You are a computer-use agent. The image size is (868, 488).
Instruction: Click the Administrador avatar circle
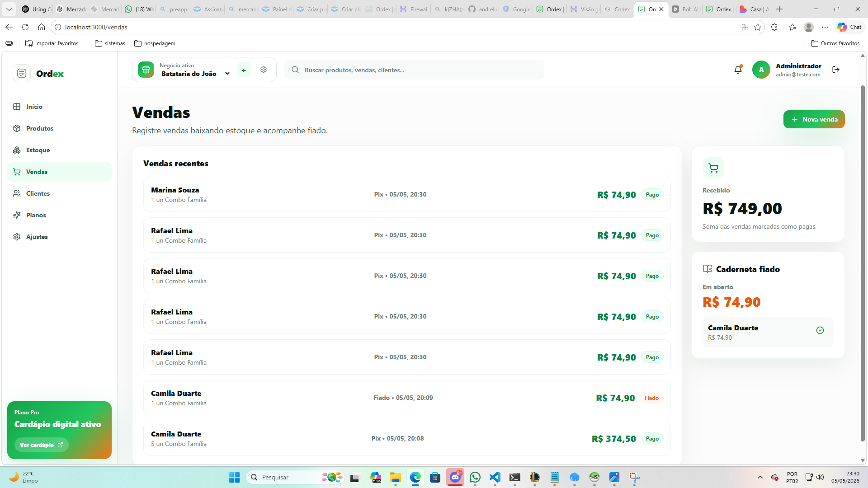coord(761,70)
